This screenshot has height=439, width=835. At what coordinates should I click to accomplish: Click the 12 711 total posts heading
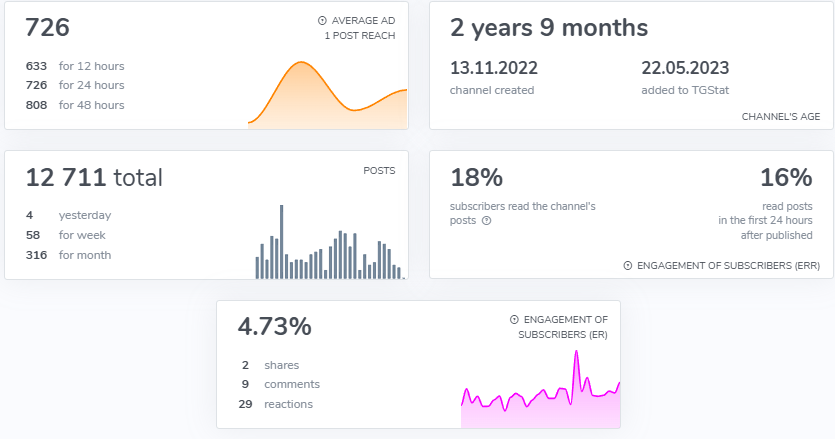point(94,178)
